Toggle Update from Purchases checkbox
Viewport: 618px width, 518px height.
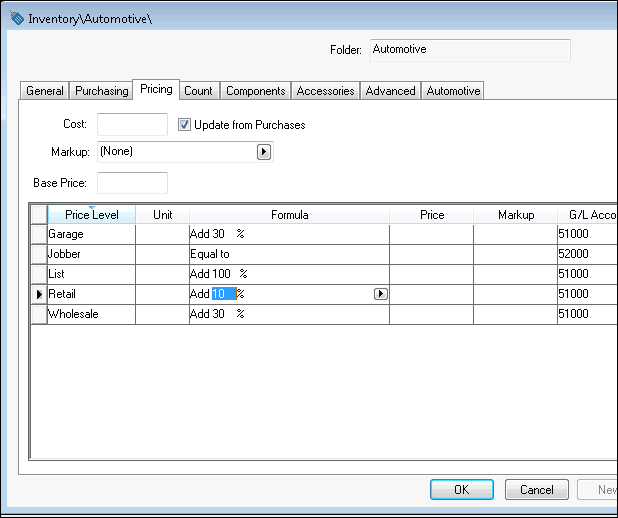click(x=184, y=125)
